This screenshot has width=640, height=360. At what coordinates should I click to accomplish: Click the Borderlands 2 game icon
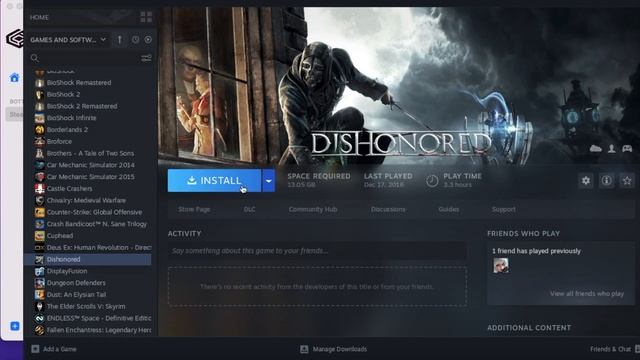point(40,130)
